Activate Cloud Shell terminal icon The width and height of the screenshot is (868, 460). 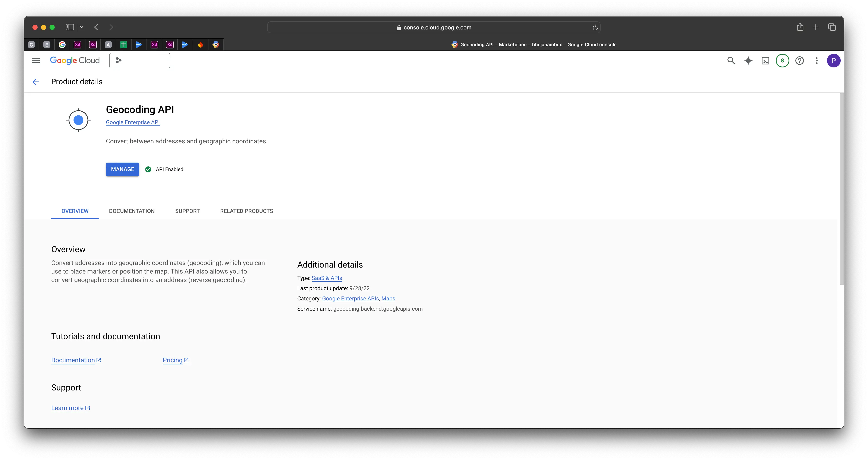[765, 61]
